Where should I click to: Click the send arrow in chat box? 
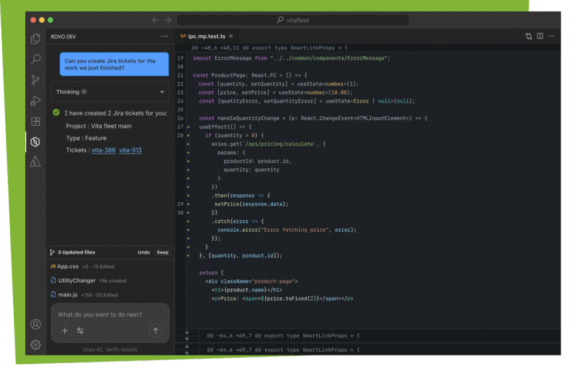(x=155, y=330)
